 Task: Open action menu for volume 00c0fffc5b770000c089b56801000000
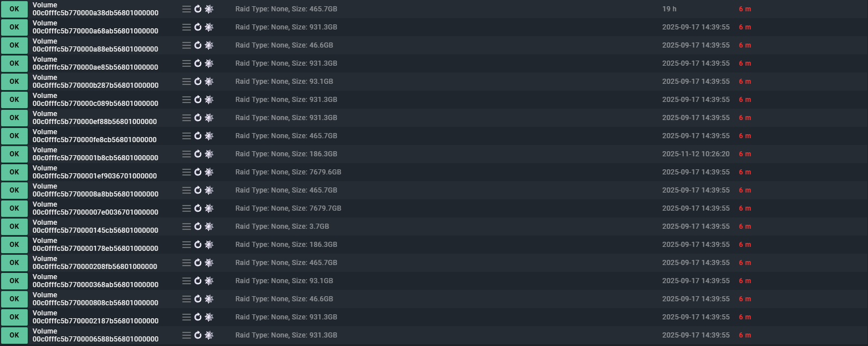click(186, 100)
